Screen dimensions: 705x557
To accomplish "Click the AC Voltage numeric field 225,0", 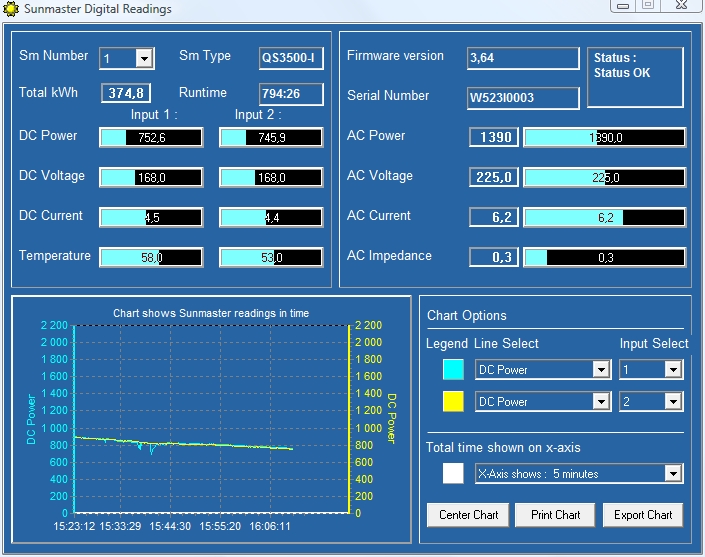I will pos(494,177).
